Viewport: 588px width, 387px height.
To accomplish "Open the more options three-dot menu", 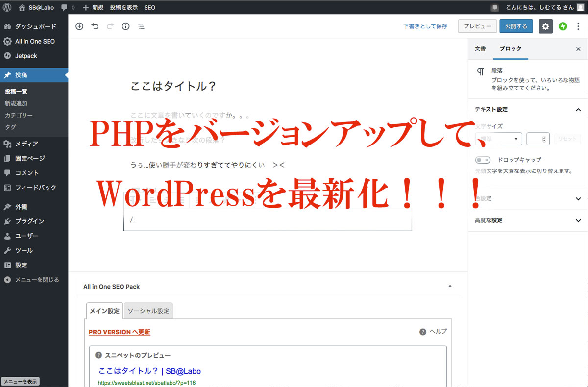I will click(578, 26).
